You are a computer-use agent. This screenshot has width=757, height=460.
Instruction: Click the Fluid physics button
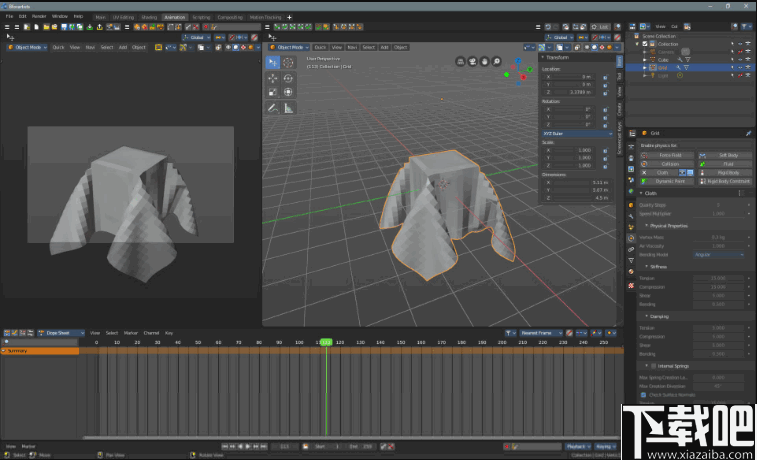point(725,164)
